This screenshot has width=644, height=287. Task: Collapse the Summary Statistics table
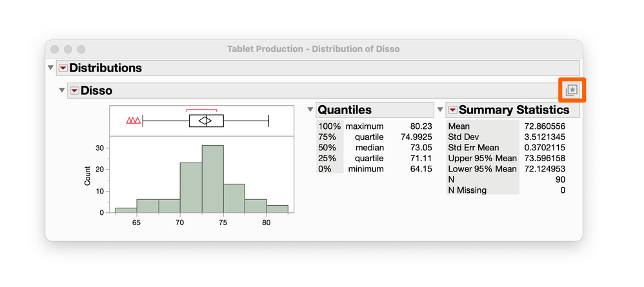(x=441, y=110)
